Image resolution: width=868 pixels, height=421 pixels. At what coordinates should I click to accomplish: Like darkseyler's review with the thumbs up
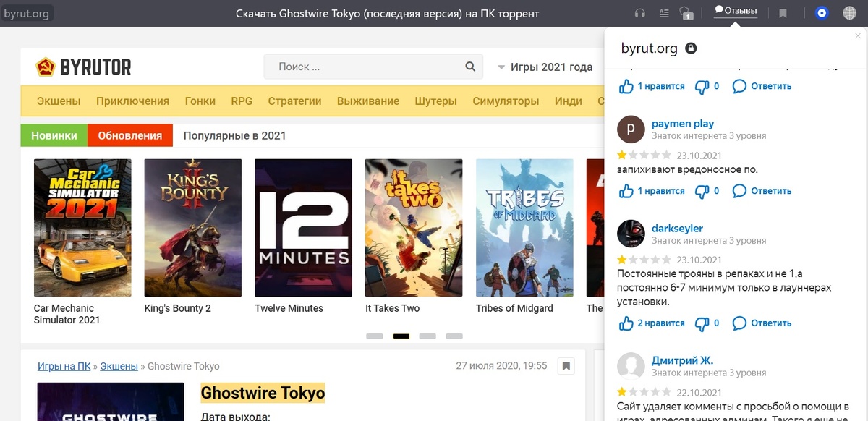pyautogui.click(x=628, y=323)
